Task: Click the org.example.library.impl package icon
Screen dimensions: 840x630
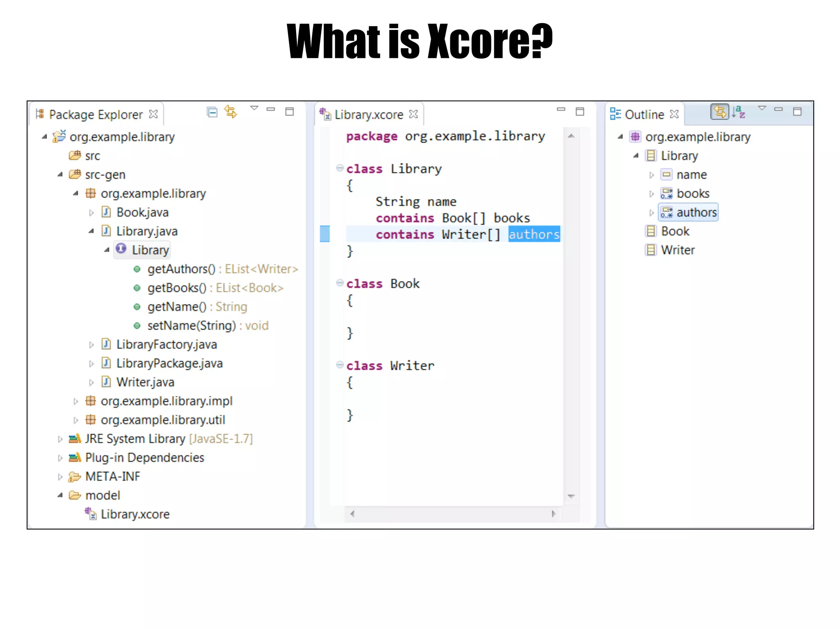Action: click(91, 401)
